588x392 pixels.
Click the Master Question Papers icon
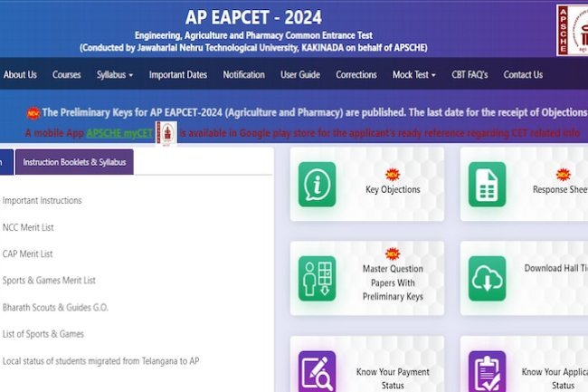[317, 278]
